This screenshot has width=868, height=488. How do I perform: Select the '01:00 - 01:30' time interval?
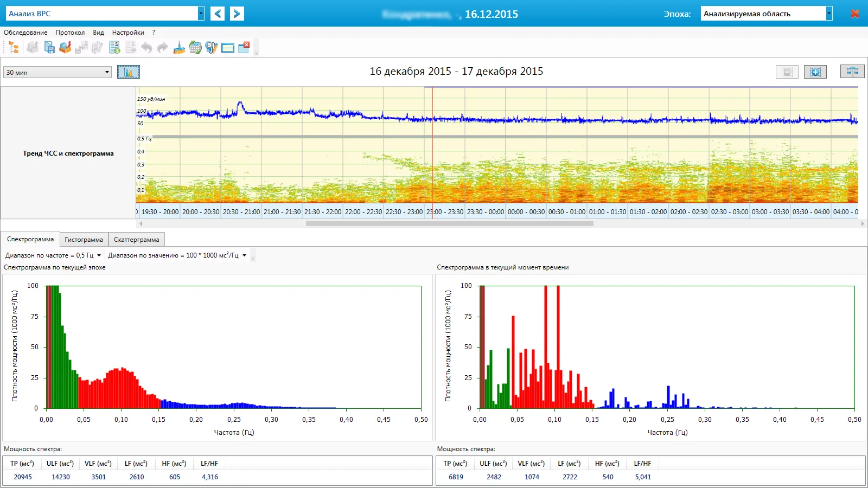pyautogui.click(x=608, y=212)
